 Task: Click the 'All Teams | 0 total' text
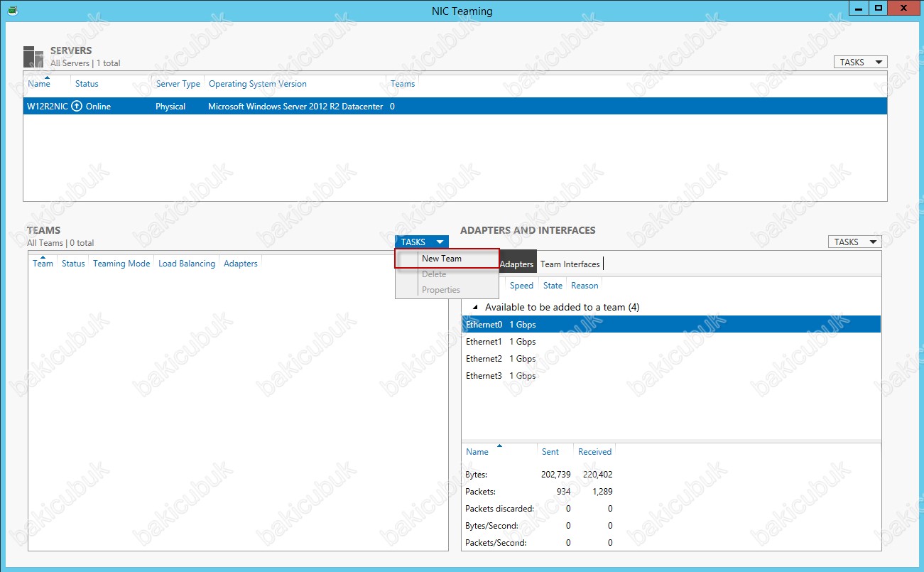tap(60, 243)
